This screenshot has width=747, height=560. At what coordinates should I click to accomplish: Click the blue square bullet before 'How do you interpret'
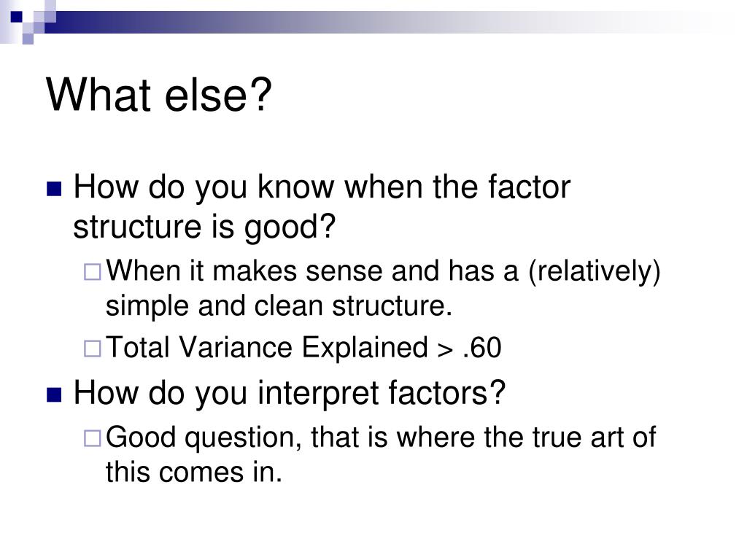tap(54, 394)
